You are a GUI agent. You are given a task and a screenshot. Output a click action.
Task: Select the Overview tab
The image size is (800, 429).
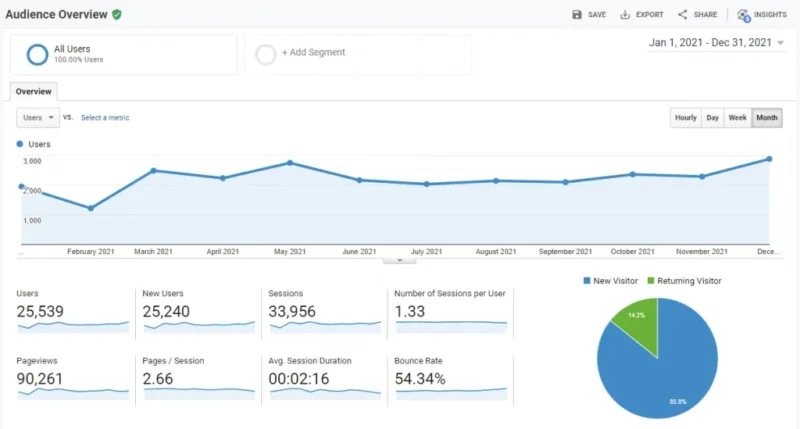pos(34,91)
